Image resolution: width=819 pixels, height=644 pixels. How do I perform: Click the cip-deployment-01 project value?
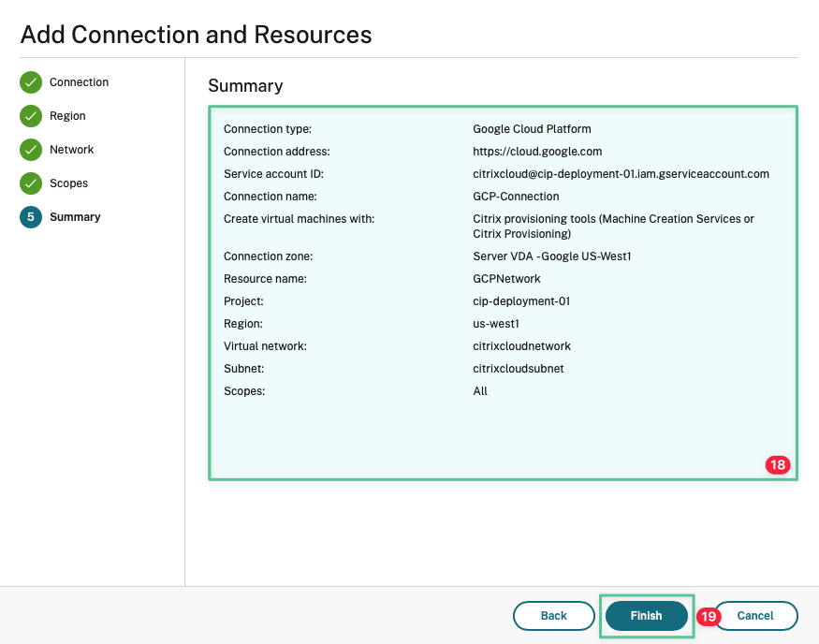coord(521,301)
